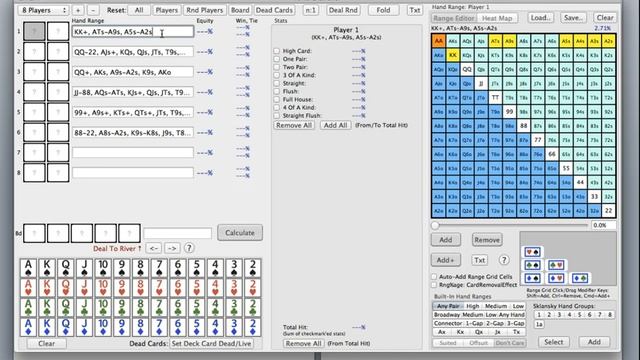The image size is (640, 360).
Task: Select the club-heart suit combo icon
Action: (556, 265)
